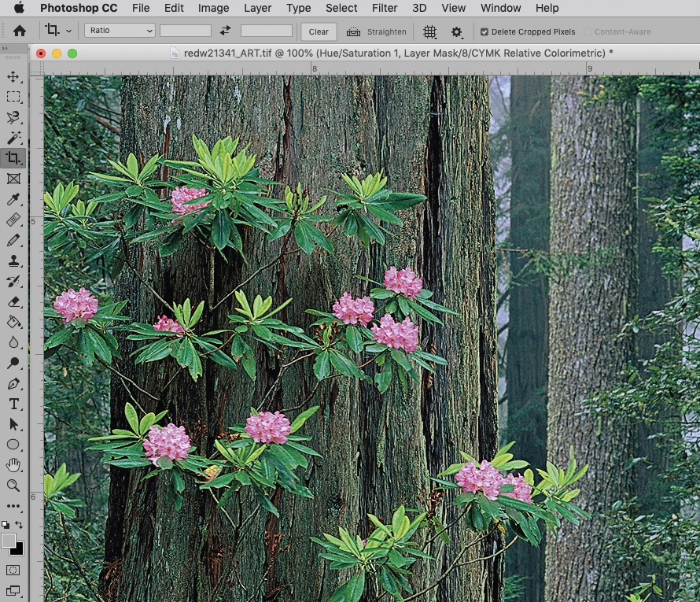
Task: Open the Image menu
Action: (213, 8)
